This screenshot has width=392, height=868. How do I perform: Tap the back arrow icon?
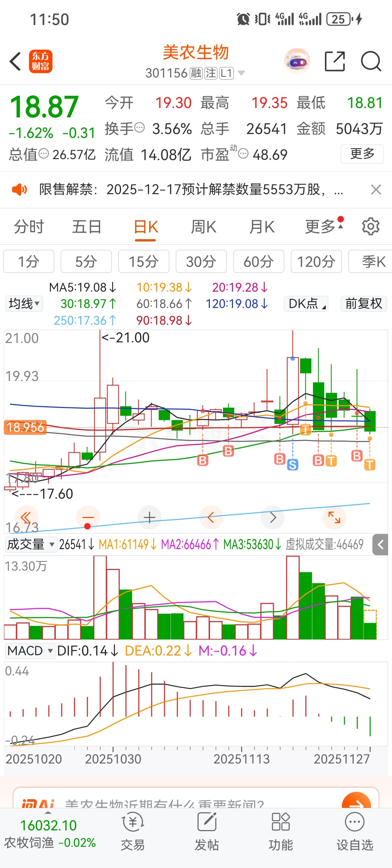click(x=15, y=61)
